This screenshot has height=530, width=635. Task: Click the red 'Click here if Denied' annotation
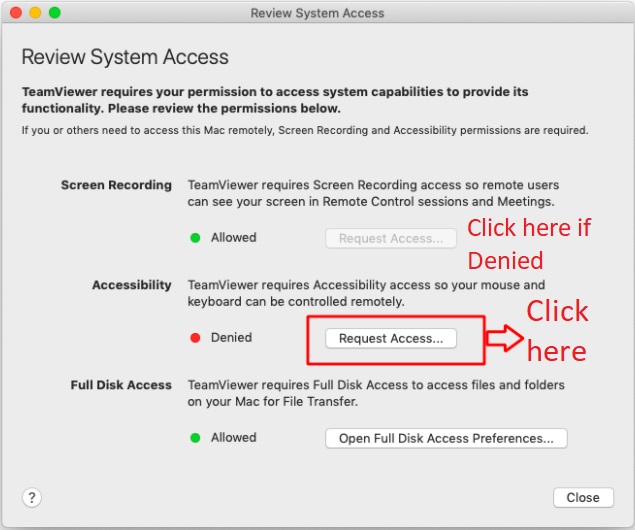click(x=529, y=243)
